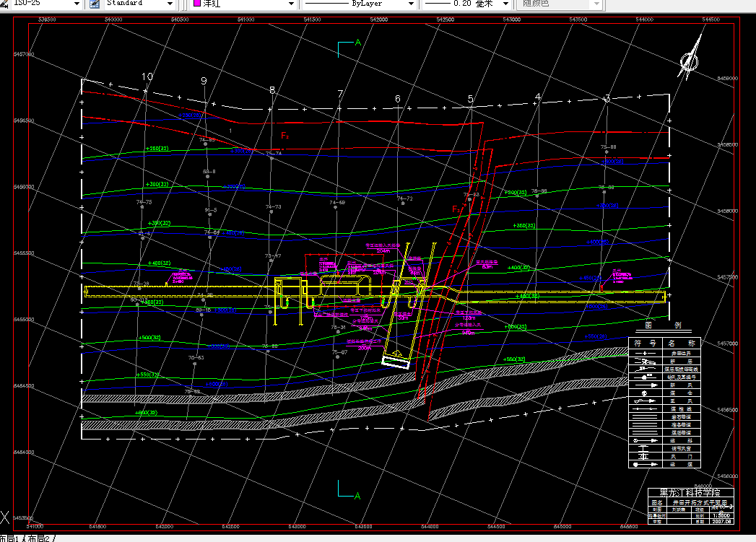Open the Standard text style dropdown
Viewport: 756px width, 542px height.
coord(170,4)
